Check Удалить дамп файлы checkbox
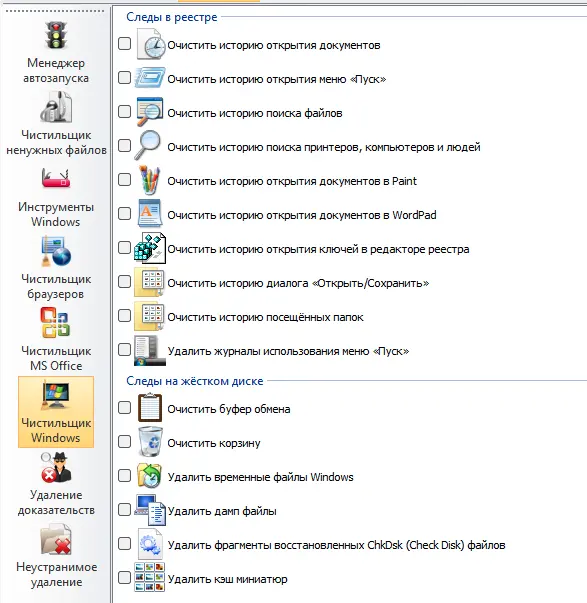The image size is (587, 603). [124, 510]
